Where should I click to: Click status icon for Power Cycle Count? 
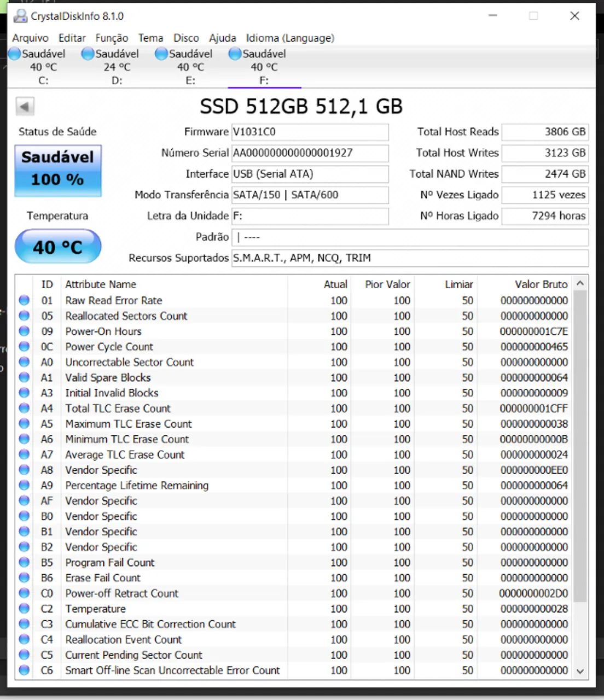[x=24, y=347]
